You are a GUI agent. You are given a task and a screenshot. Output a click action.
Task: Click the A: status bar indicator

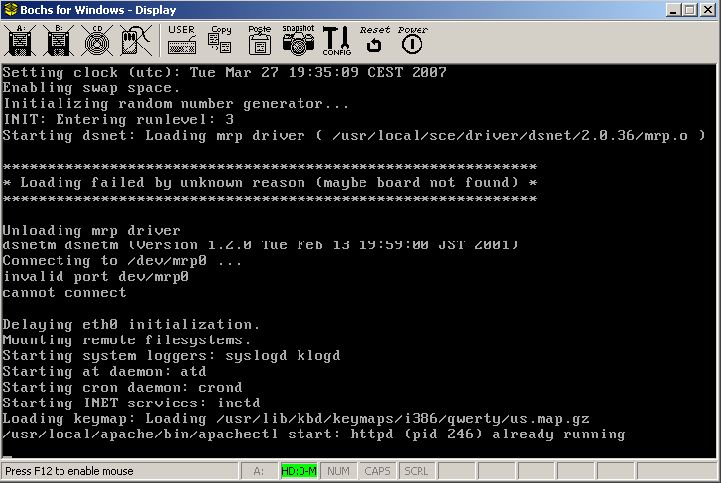pyautogui.click(x=259, y=471)
